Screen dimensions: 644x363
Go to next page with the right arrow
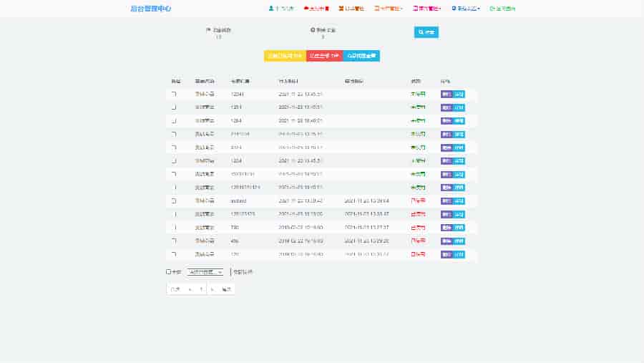point(212,289)
